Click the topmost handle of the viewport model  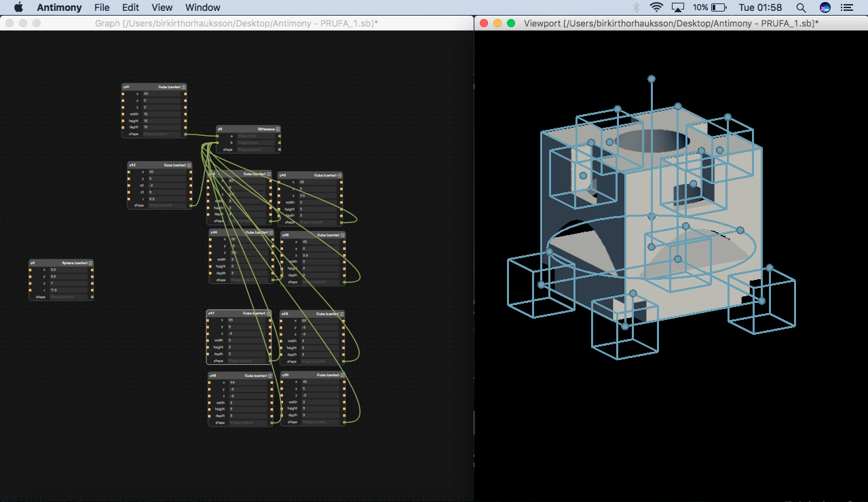652,79
